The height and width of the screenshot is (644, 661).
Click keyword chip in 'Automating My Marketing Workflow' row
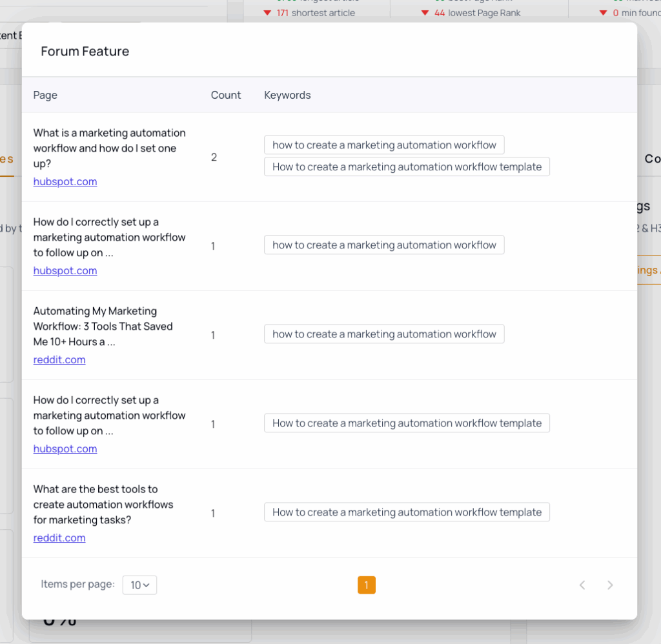(384, 334)
